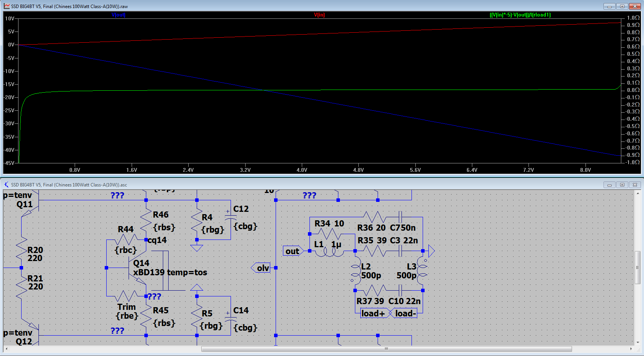Click the Trim resistor label
644x356 pixels.
[127, 307]
